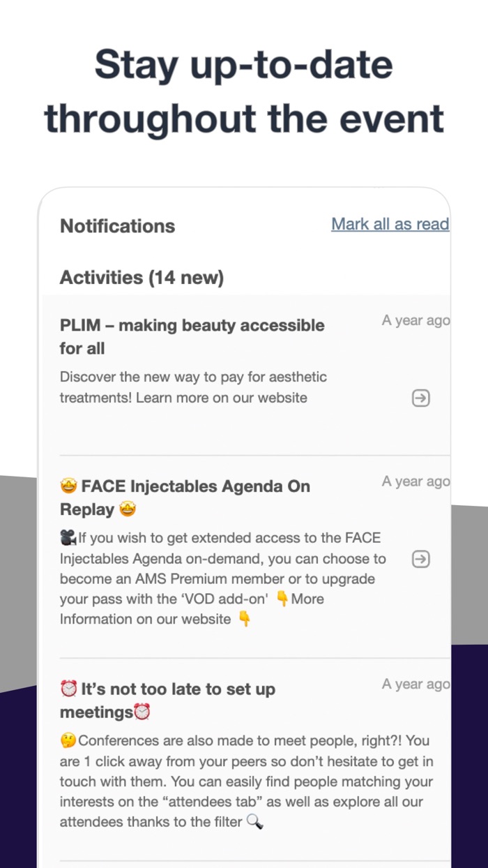Open the PLIM – making beauty accessible notification
Image resolution: width=488 pixels, height=868 pixels.
192,337
